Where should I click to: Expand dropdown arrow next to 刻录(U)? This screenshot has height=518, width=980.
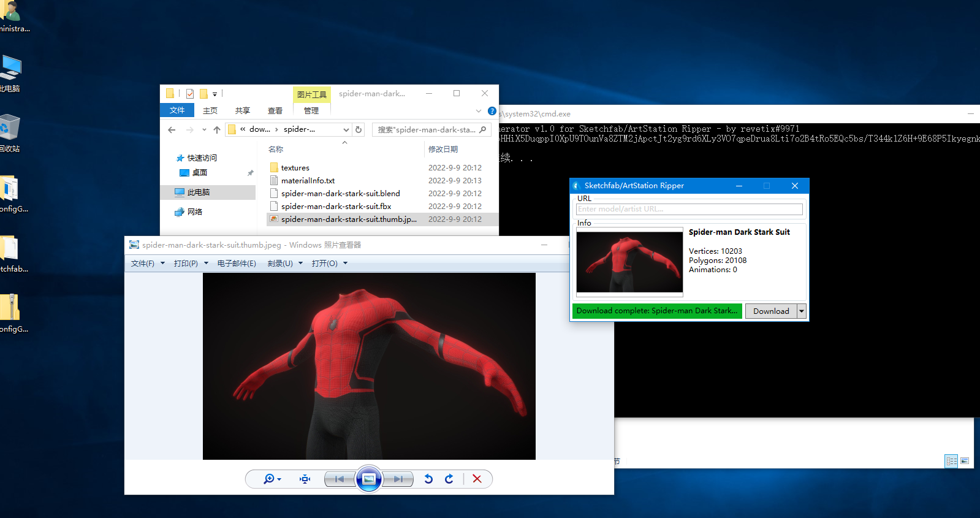[x=301, y=264]
